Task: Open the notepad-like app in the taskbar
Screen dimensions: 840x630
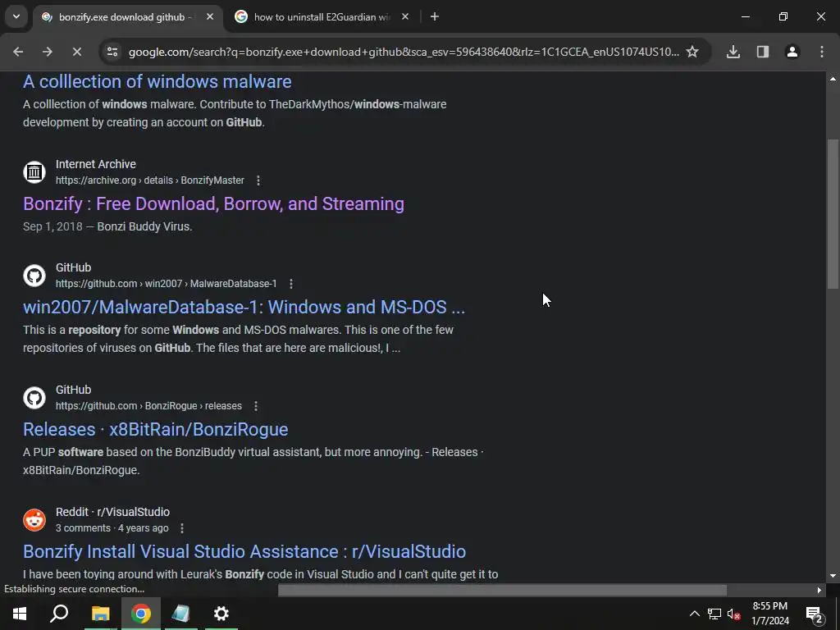Action: (181, 614)
